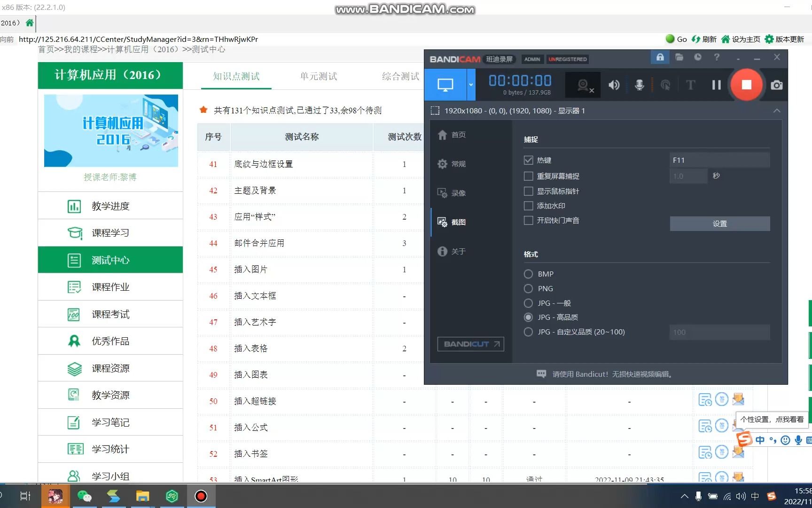The width and height of the screenshot is (812, 508).
Task: Open Bandicam from the taskbar
Action: pos(201,496)
